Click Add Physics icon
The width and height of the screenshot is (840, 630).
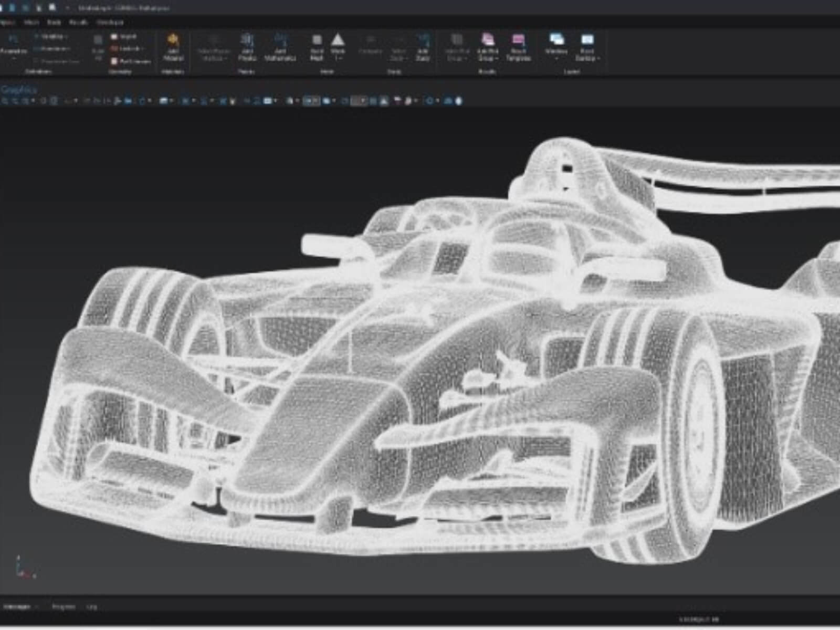click(x=247, y=47)
